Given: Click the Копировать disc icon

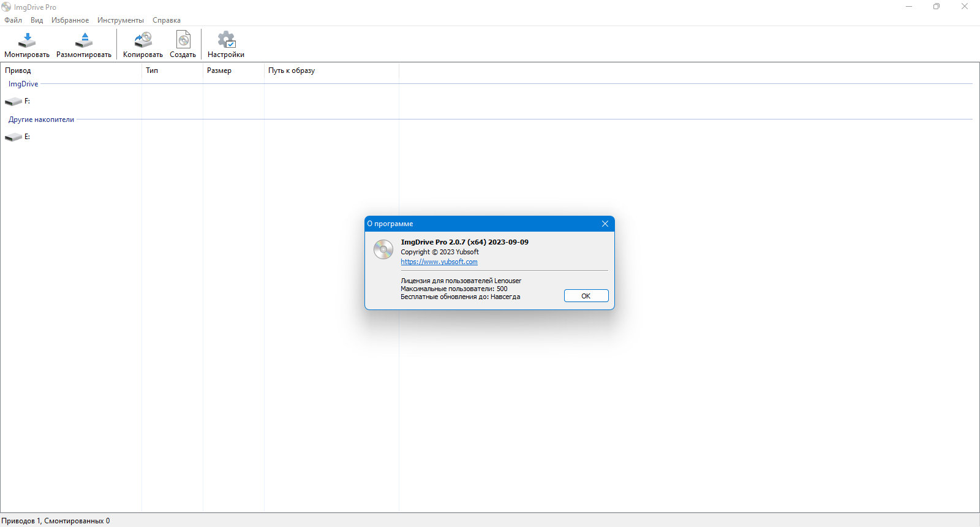Looking at the screenshot, I should pos(143,40).
